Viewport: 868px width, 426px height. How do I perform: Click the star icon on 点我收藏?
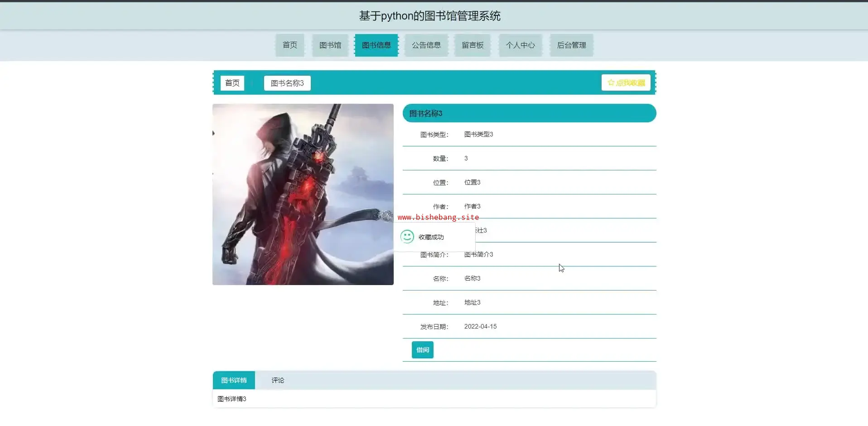tap(611, 82)
